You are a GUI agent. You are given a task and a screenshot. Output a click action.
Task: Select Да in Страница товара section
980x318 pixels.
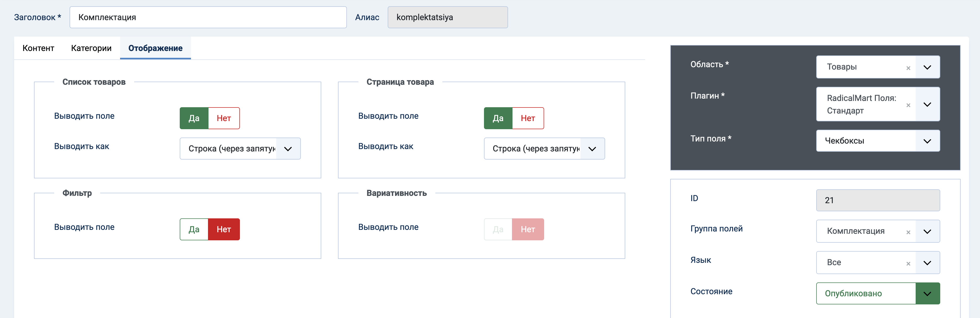pos(498,118)
